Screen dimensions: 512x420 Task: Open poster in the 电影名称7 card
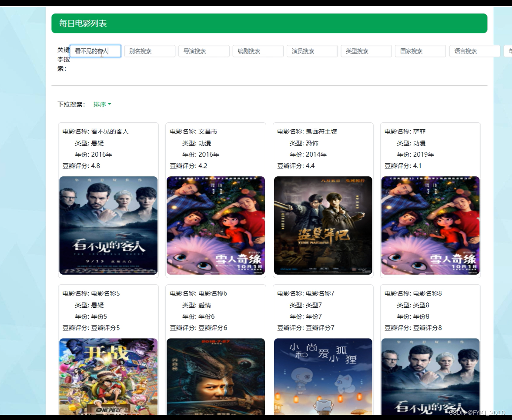coord(323,376)
